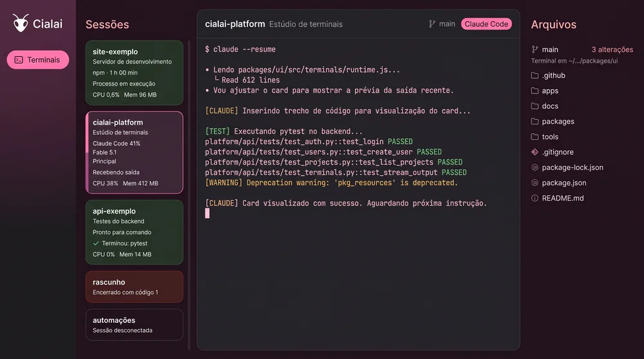The height and width of the screenshot is (359, 644).
Task: Click the sessions list scrollbar
Action: (189, 195)
